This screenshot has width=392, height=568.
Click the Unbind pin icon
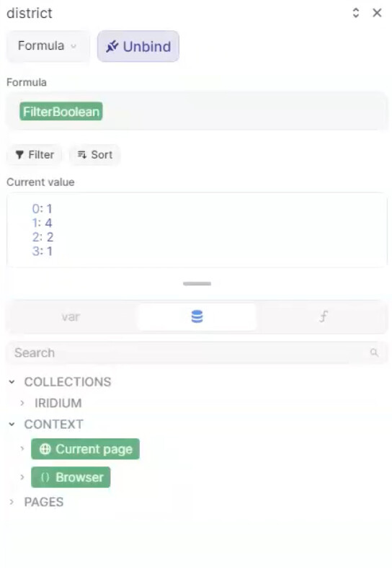[112, 46]
